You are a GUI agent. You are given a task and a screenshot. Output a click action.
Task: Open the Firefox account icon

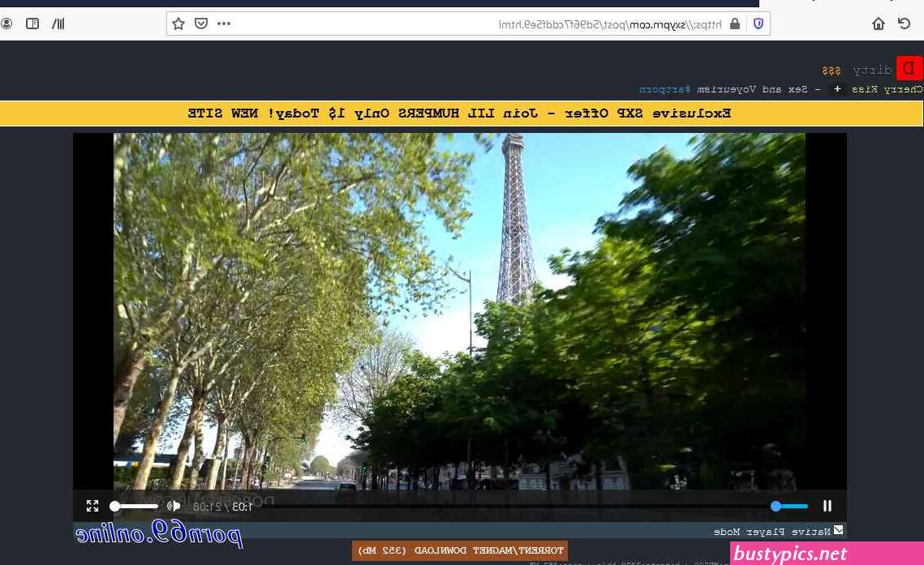(x=6, y=24)
